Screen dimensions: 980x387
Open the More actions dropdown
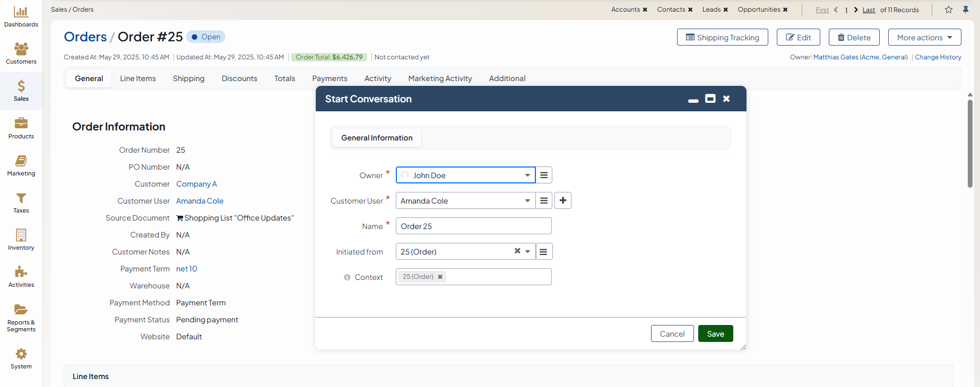(x=924, y=37)
